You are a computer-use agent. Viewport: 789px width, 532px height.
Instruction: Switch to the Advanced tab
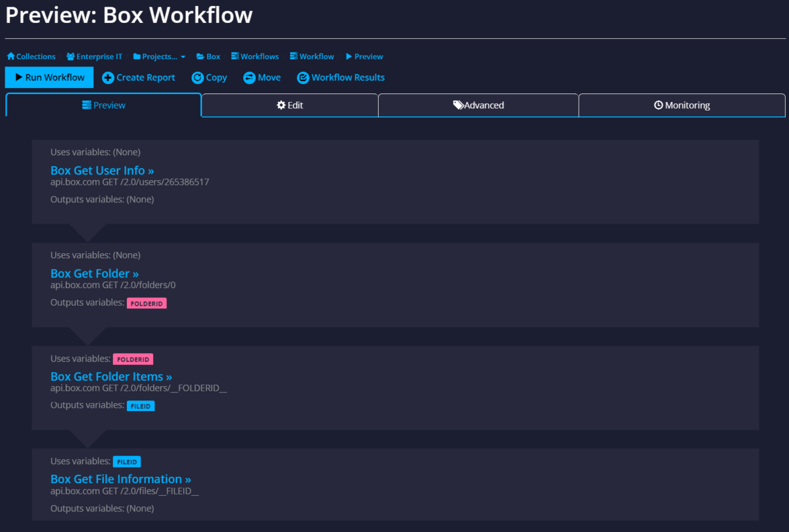(x=479, y=105)
